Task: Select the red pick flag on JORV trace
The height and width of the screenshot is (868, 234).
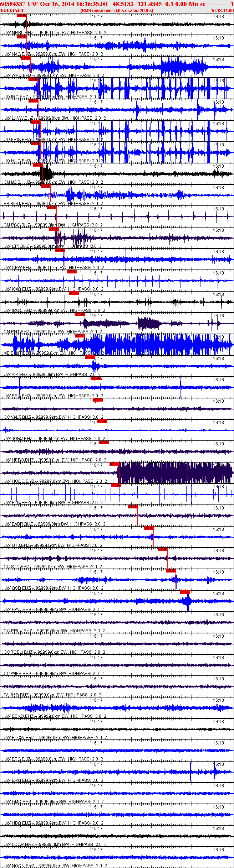Action: (102, 421)
